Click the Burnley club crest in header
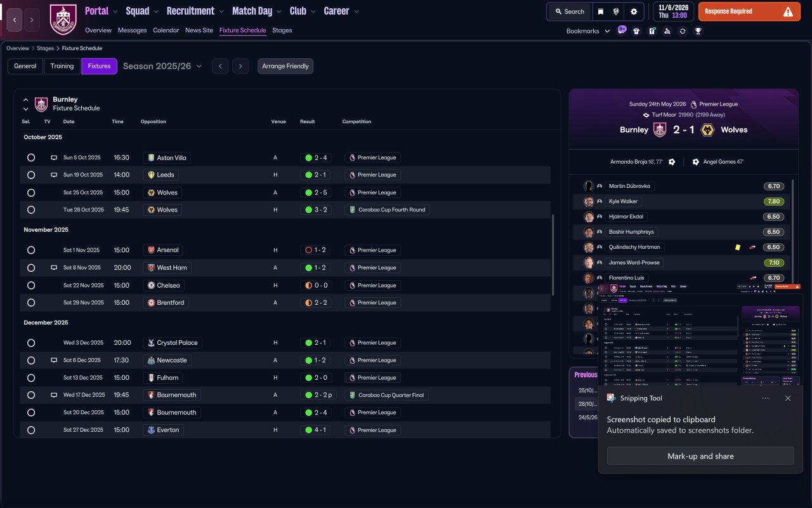 tap(63, 20)
